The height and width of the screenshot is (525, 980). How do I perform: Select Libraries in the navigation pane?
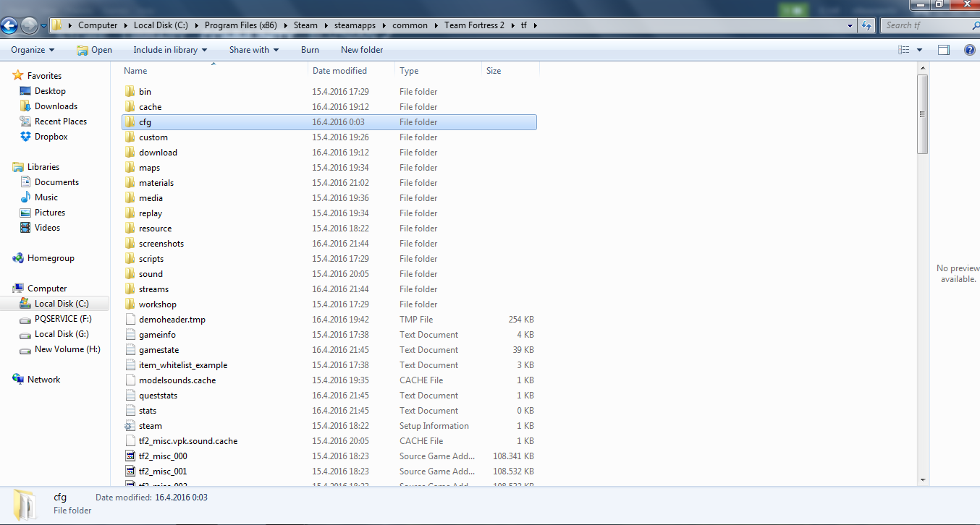tap(43, 167)
